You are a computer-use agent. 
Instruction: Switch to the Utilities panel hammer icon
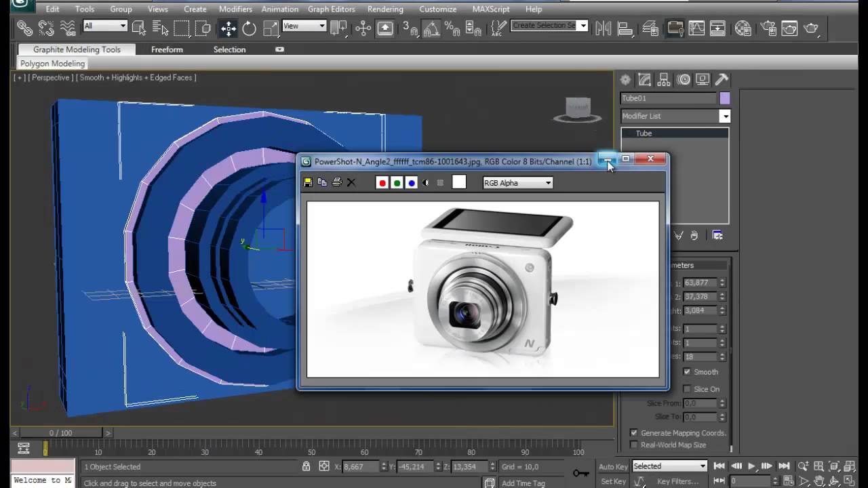coord(722,79)
